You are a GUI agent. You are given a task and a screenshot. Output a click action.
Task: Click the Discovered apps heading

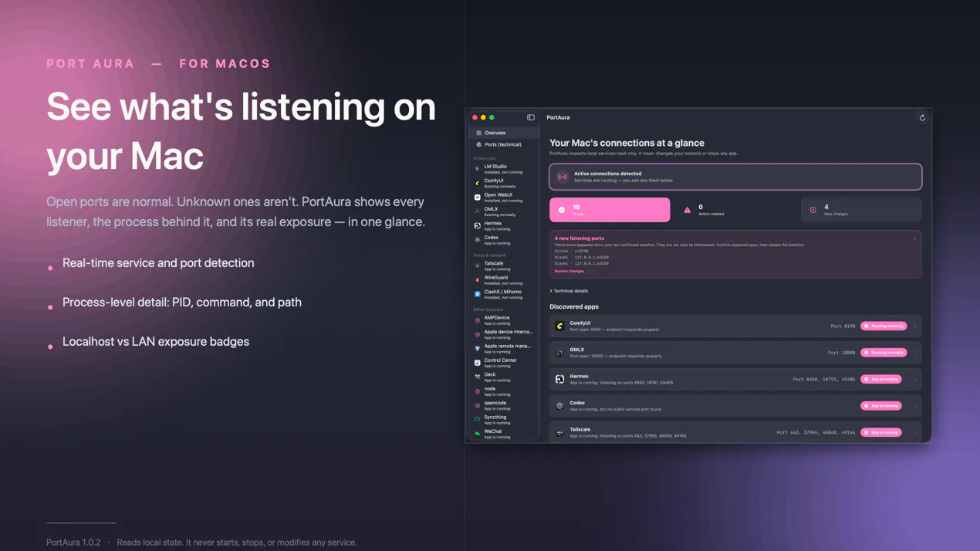(574, 306)
